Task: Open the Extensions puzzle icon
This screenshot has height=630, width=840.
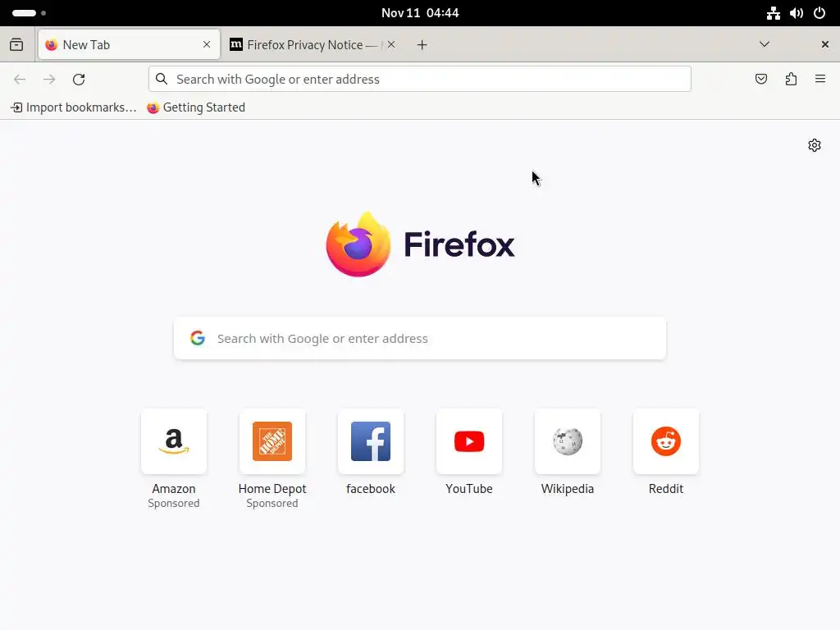Action: point(792,80)
